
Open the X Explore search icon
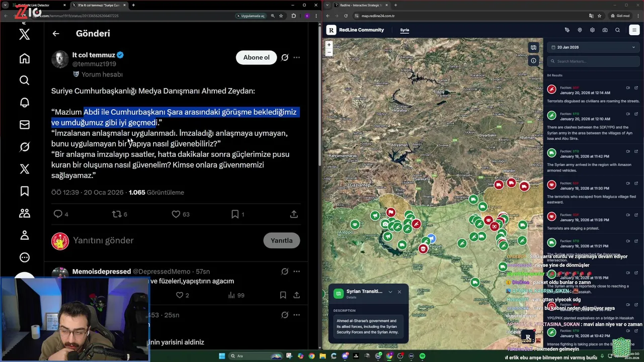pos(24,80)
